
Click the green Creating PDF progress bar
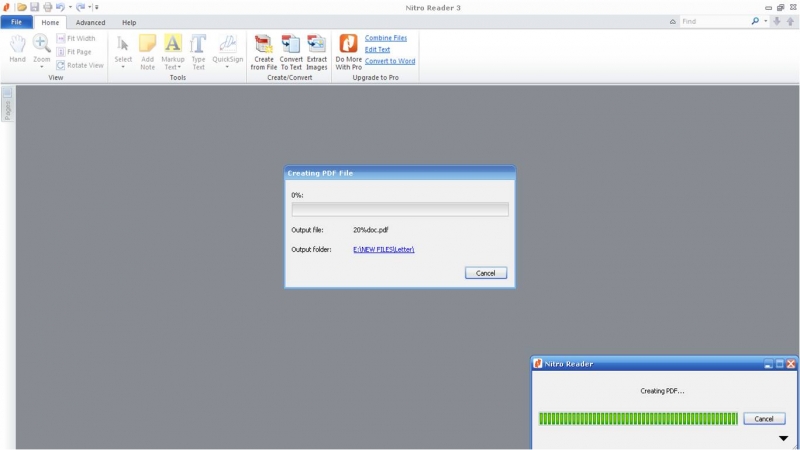click(637, 419)
